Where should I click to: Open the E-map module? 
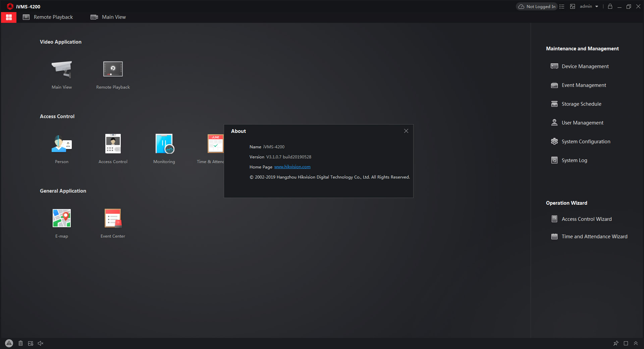[62, 218]
